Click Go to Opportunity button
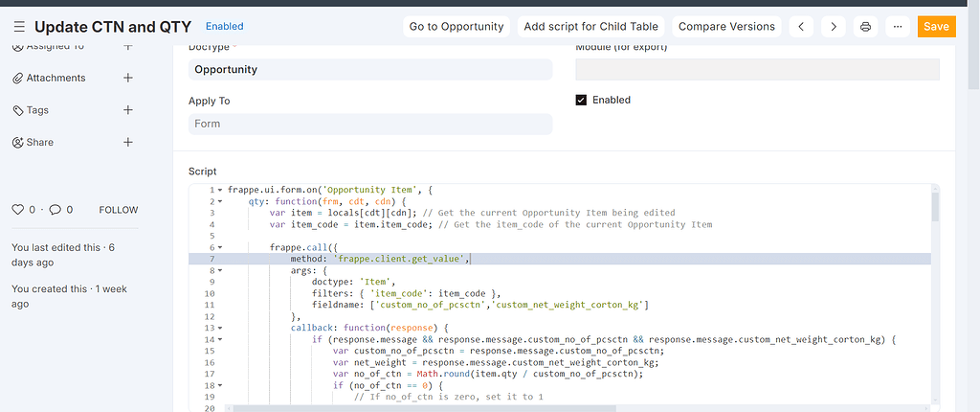The width and height of the screenshot is (980, 412). click(457, 27)
